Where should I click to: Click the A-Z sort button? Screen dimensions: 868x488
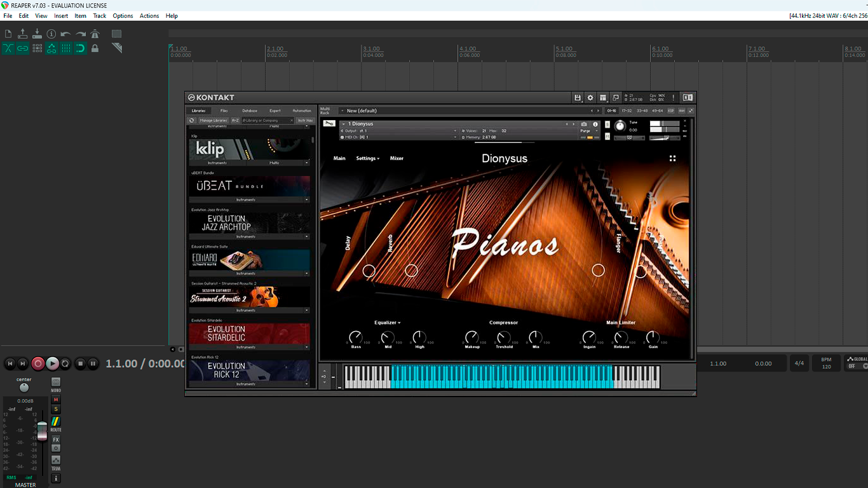[235, 120]
